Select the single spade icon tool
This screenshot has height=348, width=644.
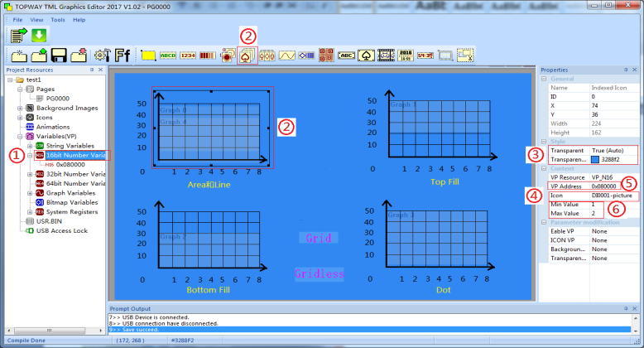point(366,56)
